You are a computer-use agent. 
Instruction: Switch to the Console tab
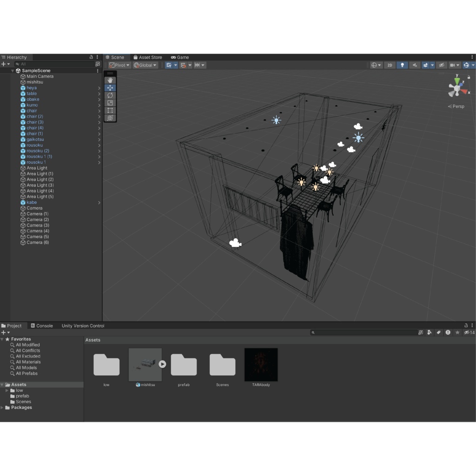(42, 325)
